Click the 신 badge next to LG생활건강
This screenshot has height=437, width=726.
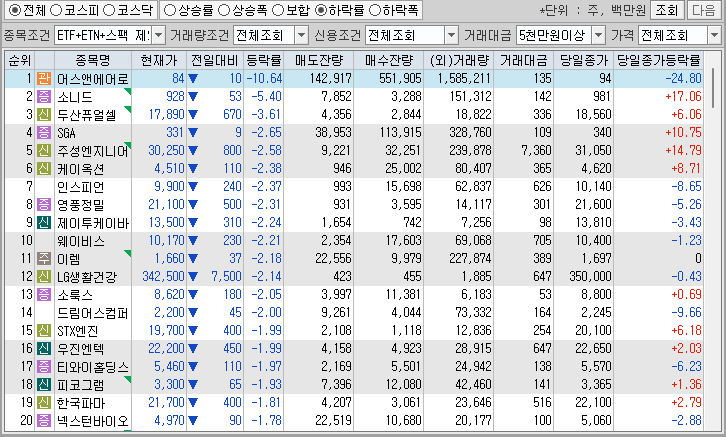click(44, 276)
